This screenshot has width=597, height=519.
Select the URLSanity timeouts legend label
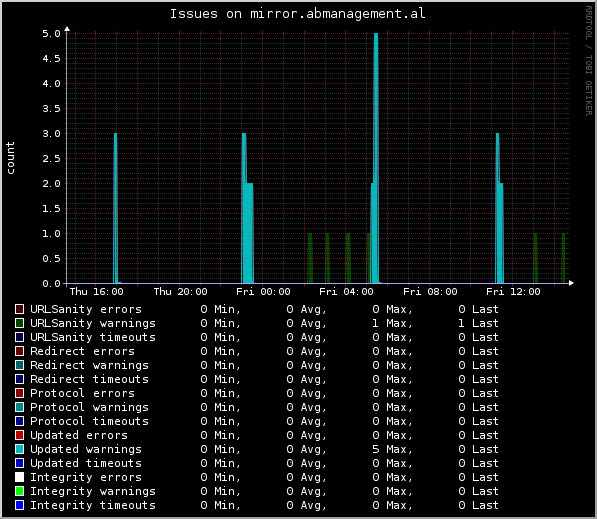(x=93, y=337)
